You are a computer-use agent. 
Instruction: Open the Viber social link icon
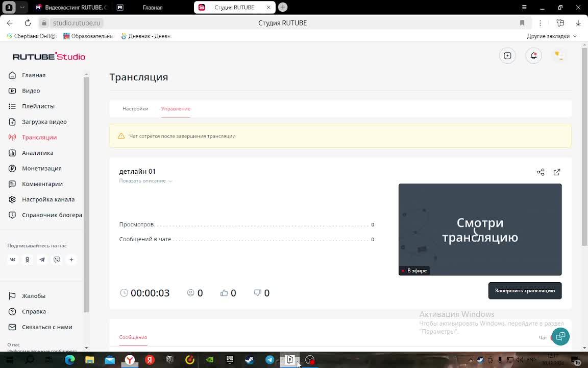(x=57, y=260)
